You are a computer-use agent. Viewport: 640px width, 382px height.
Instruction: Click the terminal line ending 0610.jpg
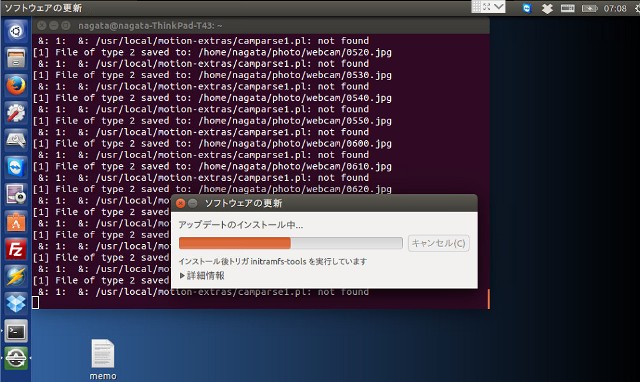pos(212,167)
